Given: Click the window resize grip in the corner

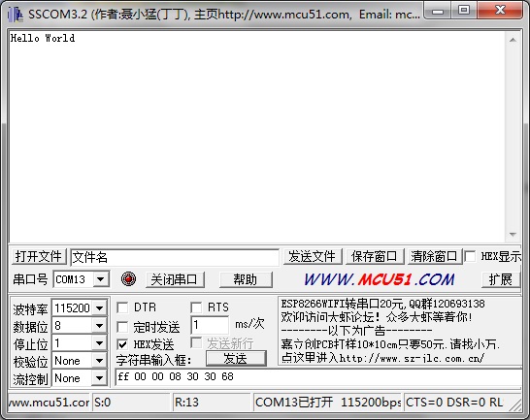Looking at the screenshot, I should coord(515,404).
